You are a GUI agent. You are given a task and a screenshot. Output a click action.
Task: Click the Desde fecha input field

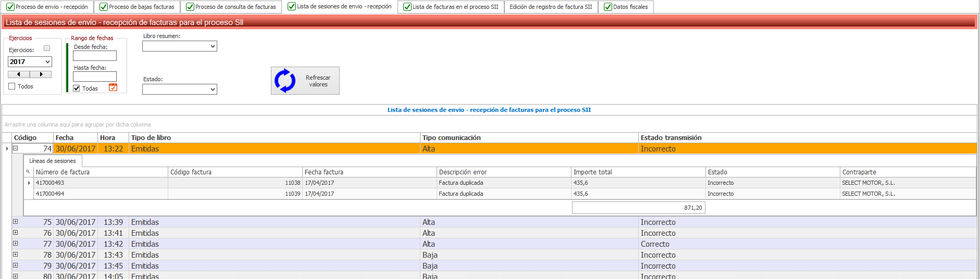[95, 56]
